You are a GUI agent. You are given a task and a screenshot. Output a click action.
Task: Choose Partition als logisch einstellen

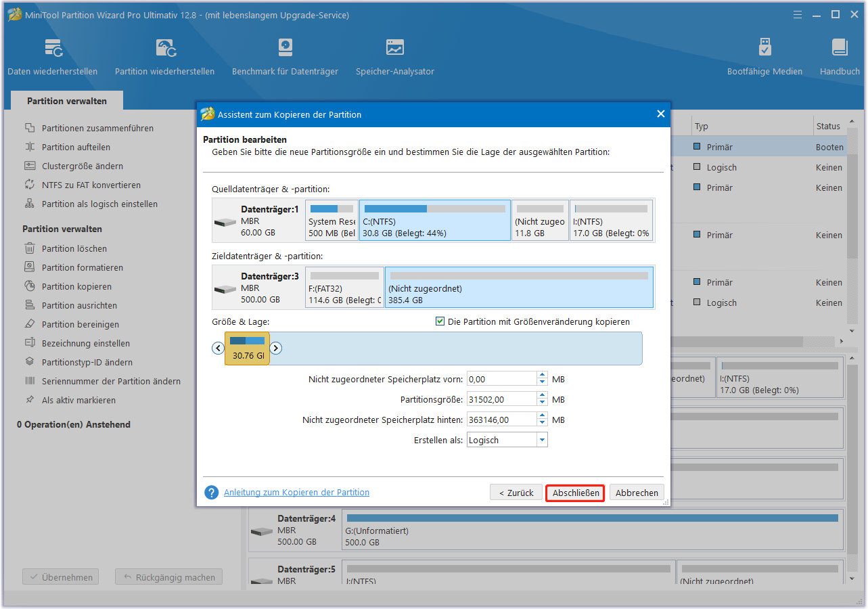tap(99, 204)
